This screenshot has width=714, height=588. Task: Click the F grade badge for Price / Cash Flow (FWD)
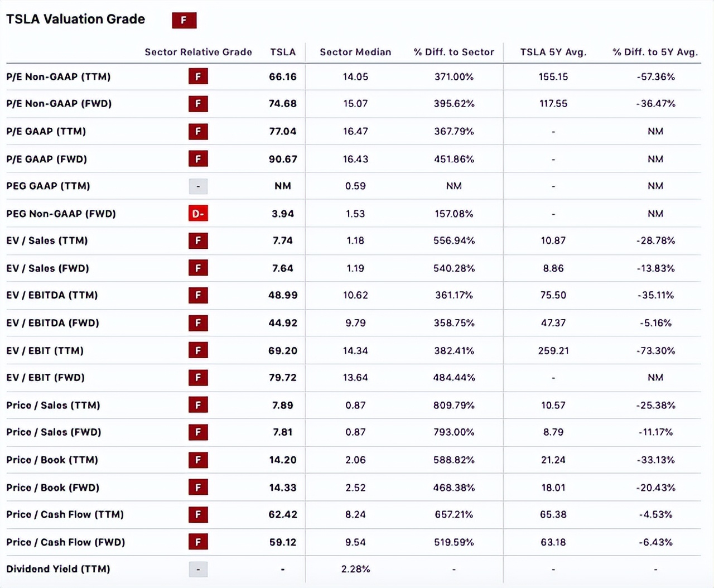198,542
